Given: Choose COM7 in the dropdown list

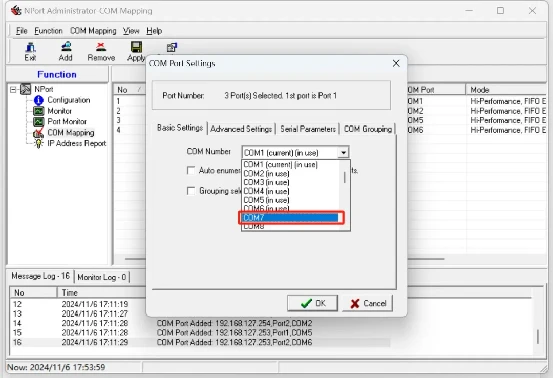Looking at the screenshot, I should [290, 218].
